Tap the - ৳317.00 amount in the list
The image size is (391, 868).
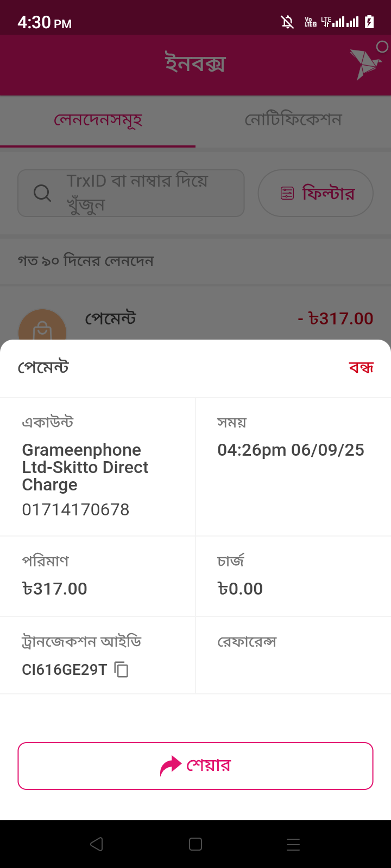[x=336, y=318]
